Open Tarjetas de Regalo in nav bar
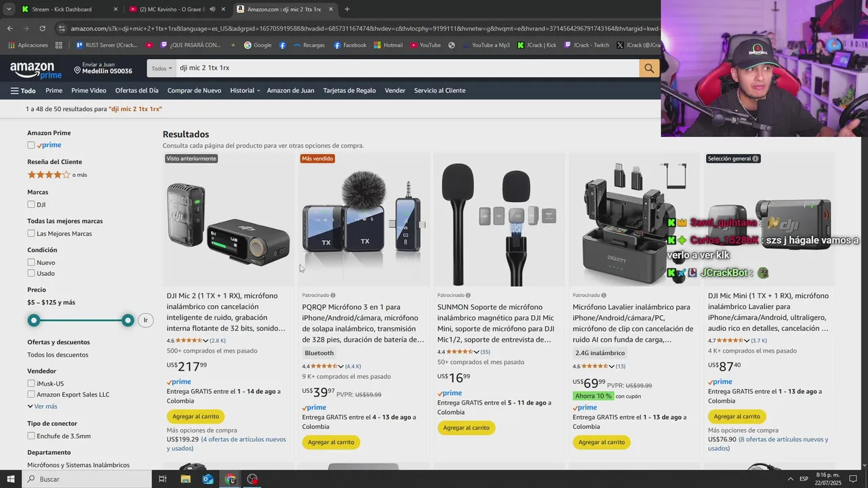Viewport: 868px width, 488px height. 349,91
